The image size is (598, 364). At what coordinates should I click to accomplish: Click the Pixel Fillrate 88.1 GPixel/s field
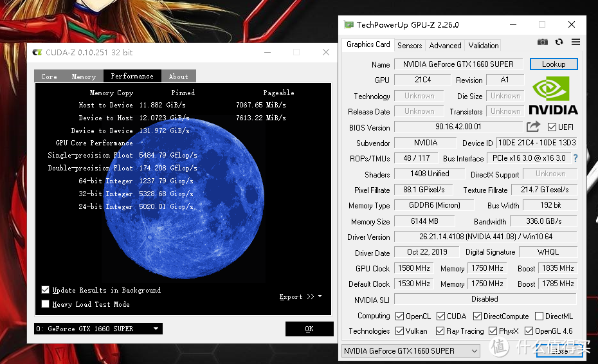[424, 189]
